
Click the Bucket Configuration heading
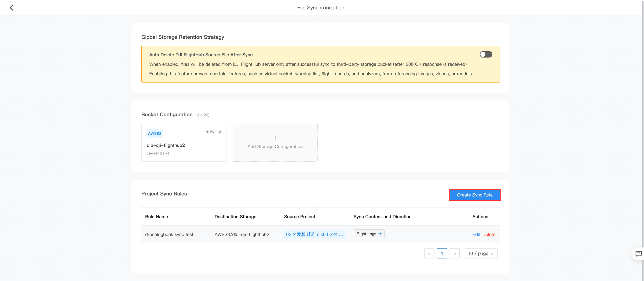point(167,114)
